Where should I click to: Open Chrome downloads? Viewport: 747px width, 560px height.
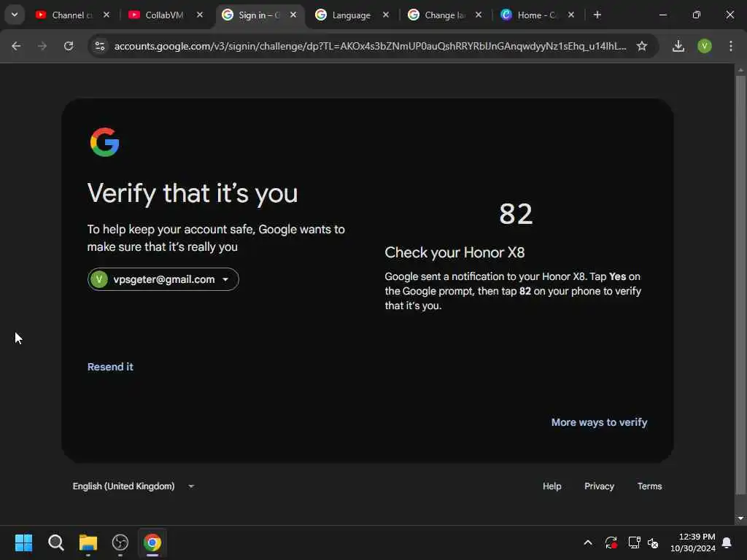(678, 46)
